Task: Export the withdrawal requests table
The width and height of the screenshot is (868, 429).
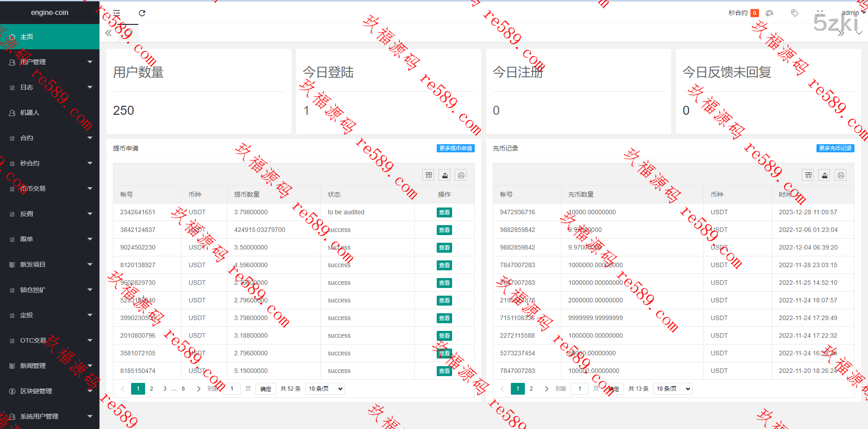Action: click(445, 175)
